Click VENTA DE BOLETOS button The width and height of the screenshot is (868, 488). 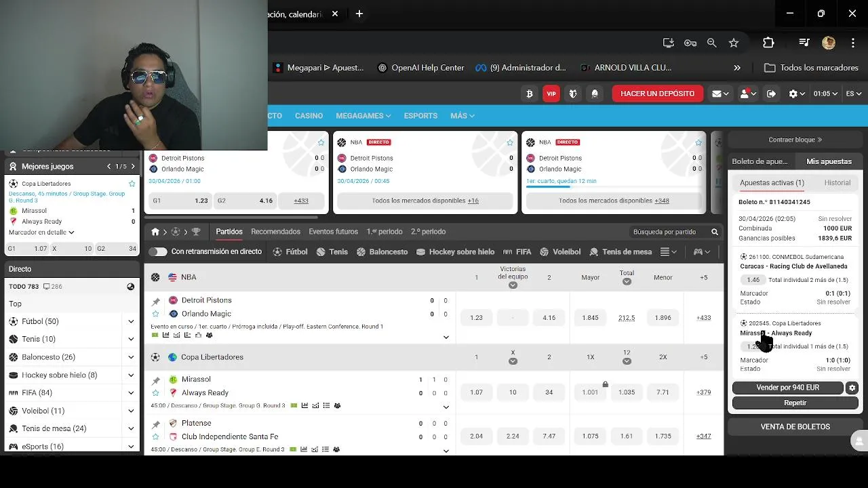point(795,427)
